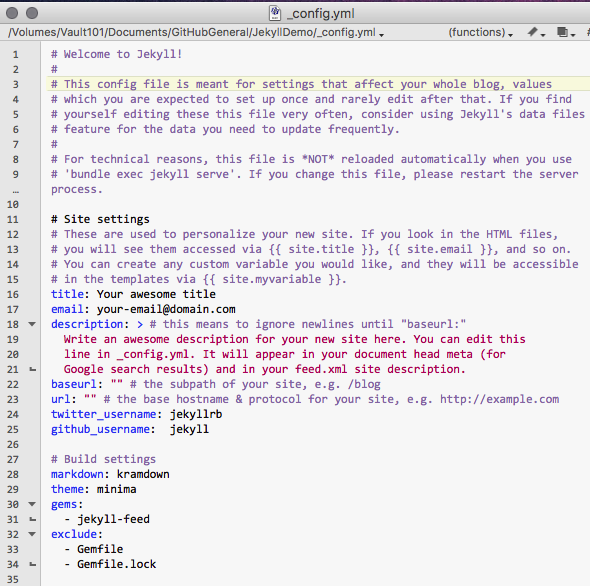Click the fold end marker at line 21

[33, 370]
